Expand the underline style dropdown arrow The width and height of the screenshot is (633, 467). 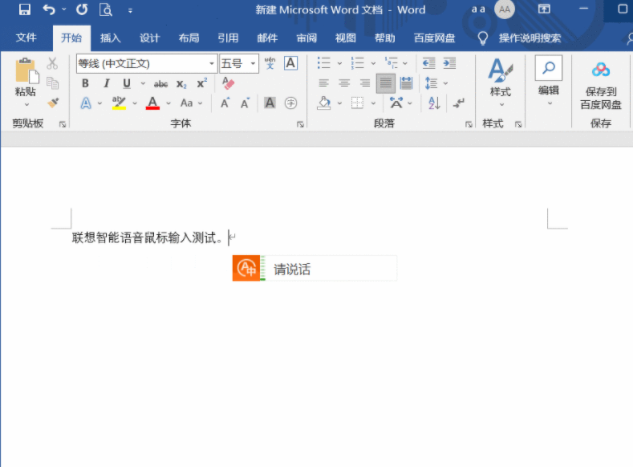pos(143,84)
